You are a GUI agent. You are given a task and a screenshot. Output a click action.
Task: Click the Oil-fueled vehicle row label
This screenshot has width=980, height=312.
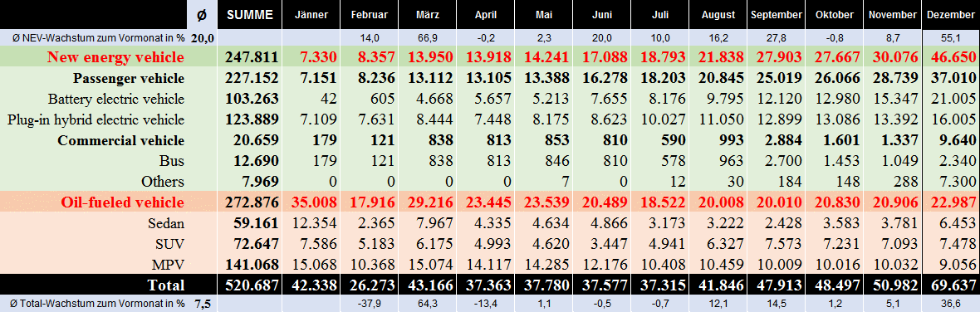[123, 202]
